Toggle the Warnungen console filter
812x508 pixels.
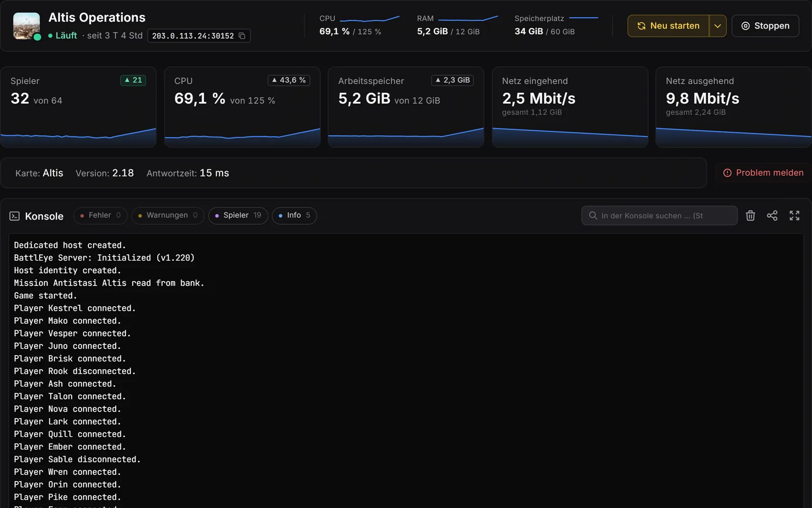pos(167,215)
